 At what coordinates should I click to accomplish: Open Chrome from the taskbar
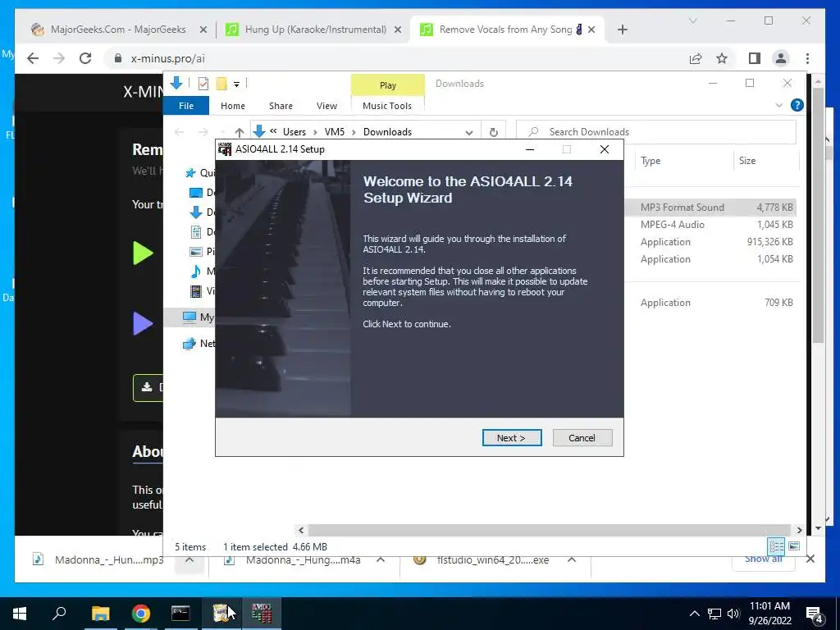(140, 614)
